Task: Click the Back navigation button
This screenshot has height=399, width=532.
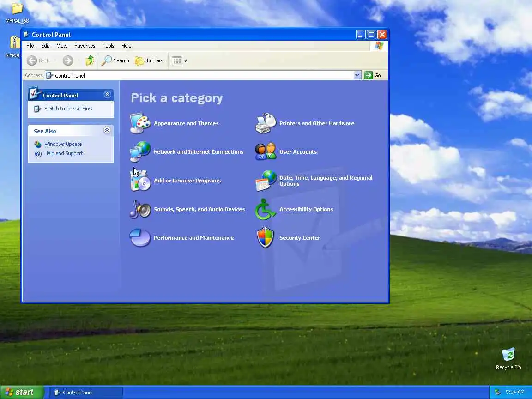Action: [x=38, y=60]
